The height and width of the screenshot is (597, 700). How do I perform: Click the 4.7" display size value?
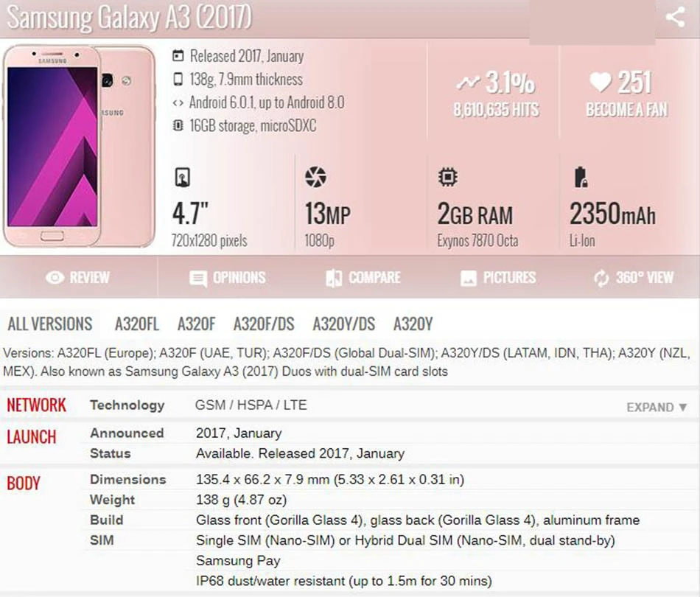(191, 214)
